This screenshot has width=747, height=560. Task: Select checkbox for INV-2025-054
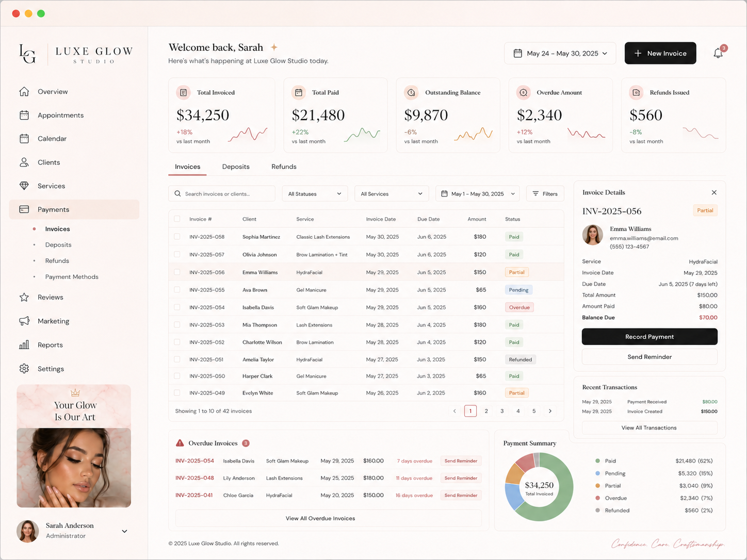coord(177,307)
